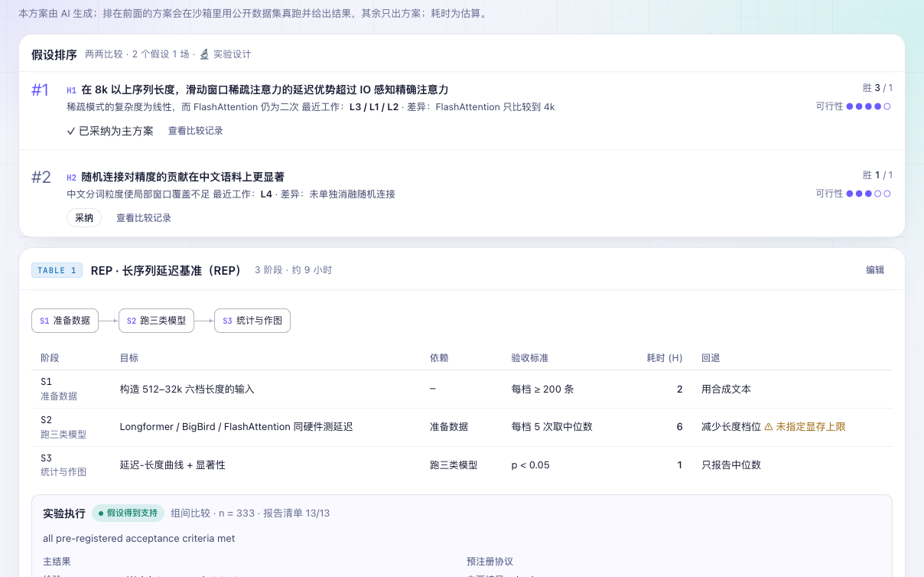Click cell 延迟-长度曲线 + 显著性
The image size is (924, 577).
click(x=173, y=465)
